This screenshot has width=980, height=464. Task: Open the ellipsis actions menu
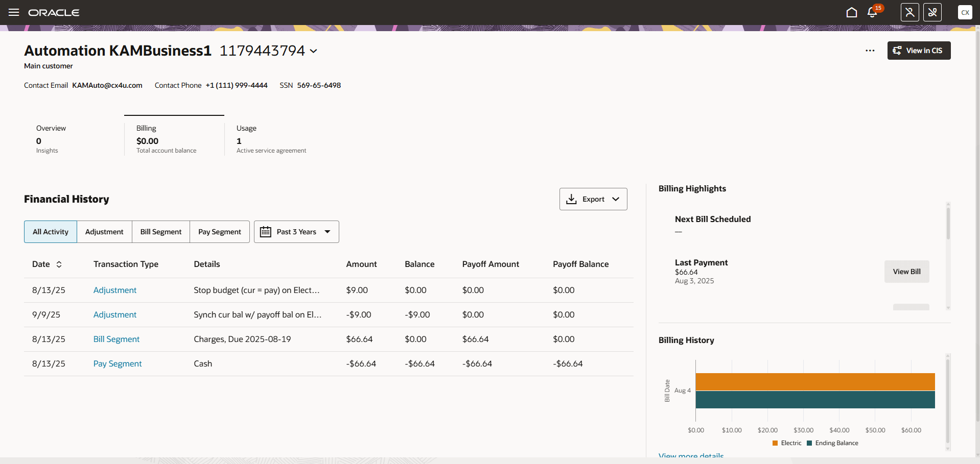[870, 51]
